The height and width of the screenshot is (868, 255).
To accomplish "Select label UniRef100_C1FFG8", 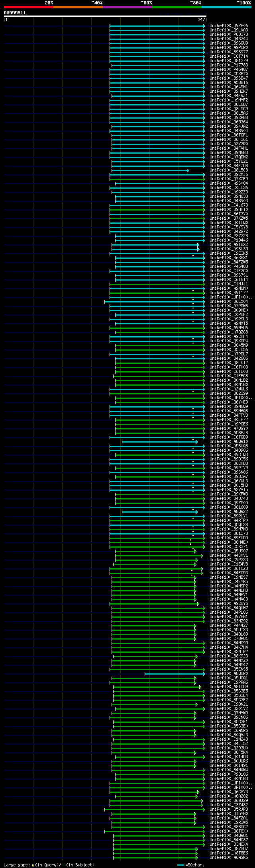I will [x=229, y=376].
